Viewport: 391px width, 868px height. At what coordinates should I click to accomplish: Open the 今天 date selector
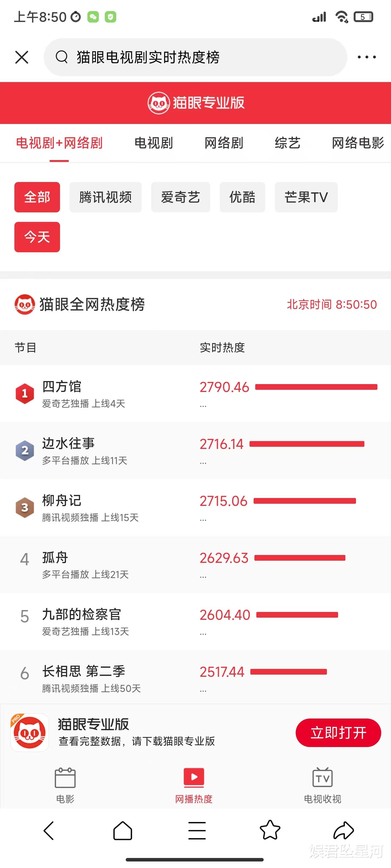coord(37,237)
